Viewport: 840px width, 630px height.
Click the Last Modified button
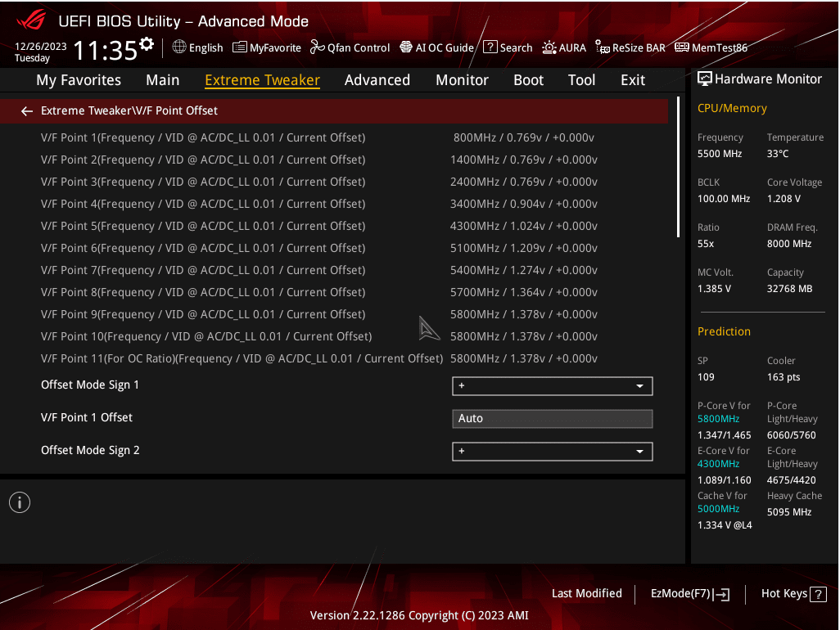pos(586,594)
